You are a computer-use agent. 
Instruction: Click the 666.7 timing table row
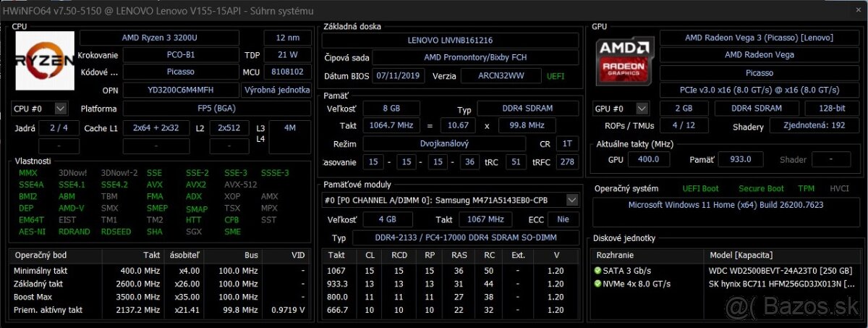[x=450, y=310]
